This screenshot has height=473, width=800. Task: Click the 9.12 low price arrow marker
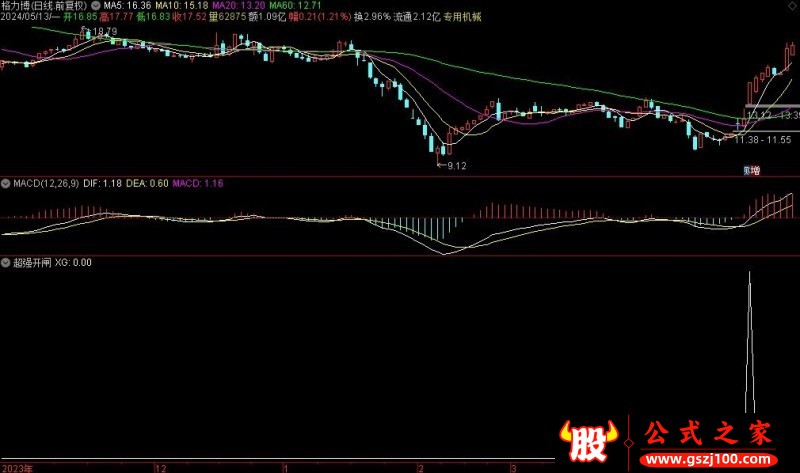(453, 164)
